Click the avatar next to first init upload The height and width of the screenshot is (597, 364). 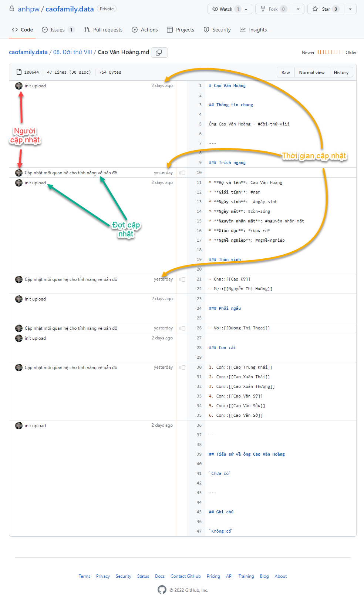coord(19,86)
